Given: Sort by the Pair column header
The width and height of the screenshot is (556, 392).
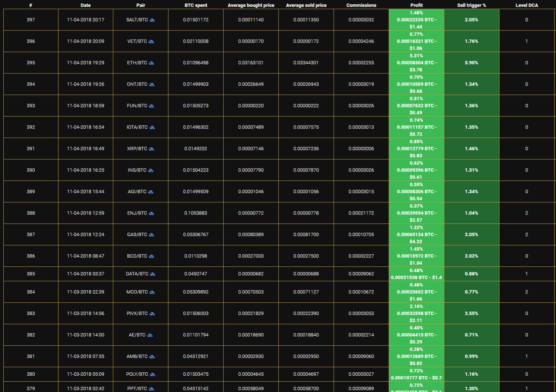Looking at the screenshot, I should tap(141, 5).
